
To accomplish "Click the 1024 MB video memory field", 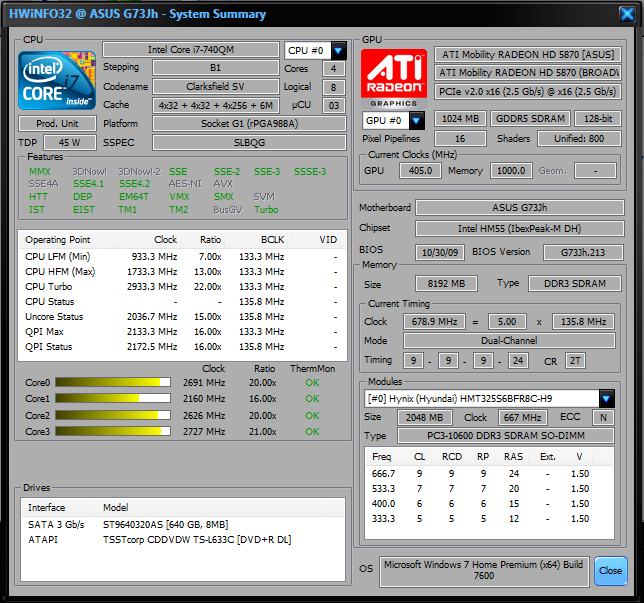I will [460, 119].
